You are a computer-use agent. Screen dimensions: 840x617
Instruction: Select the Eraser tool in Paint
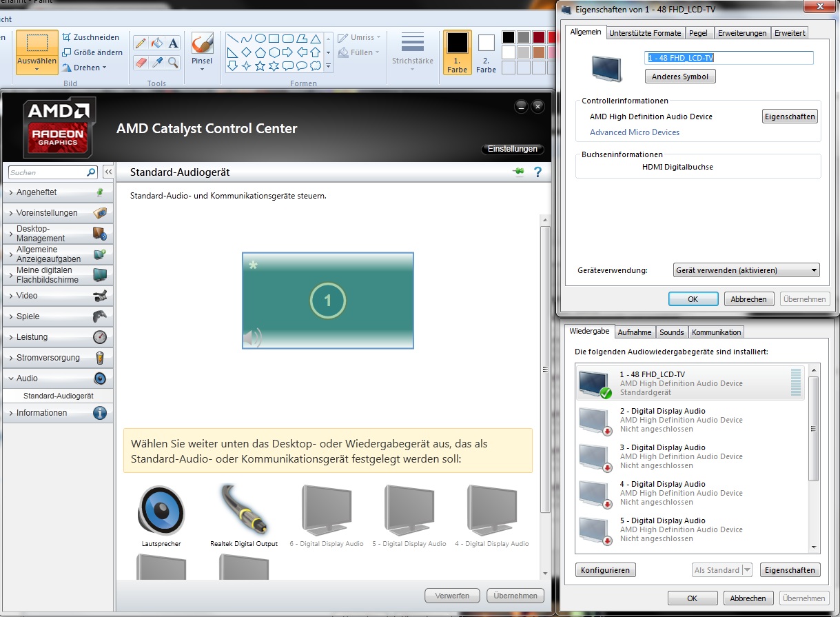(141, 63)
